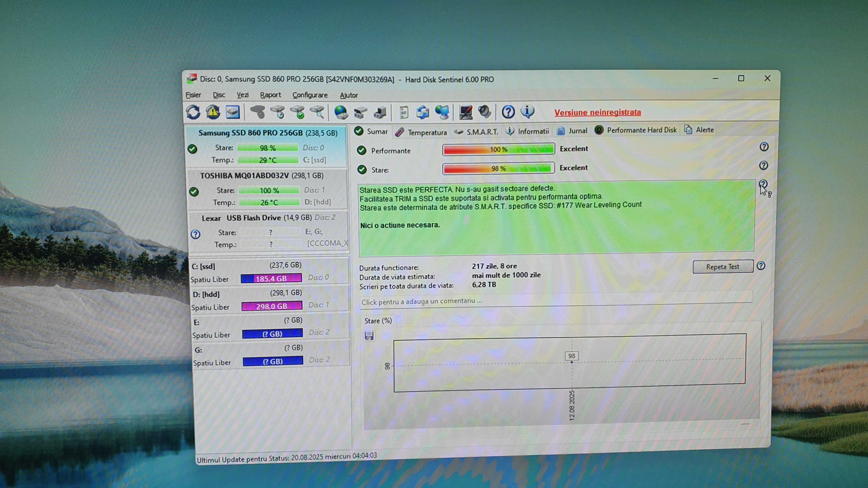Click the blue framed hard-disk toolbar icon

point(232,112)
